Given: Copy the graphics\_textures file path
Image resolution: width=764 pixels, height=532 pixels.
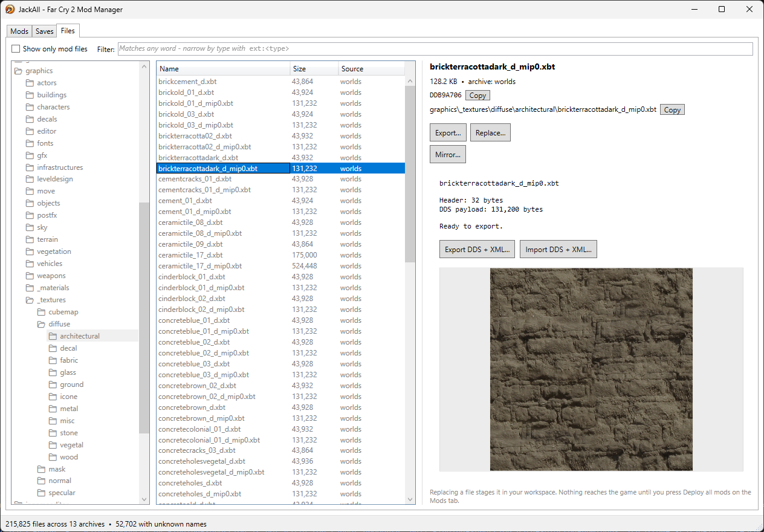Looking at the screenshot, I should point(672,110).
